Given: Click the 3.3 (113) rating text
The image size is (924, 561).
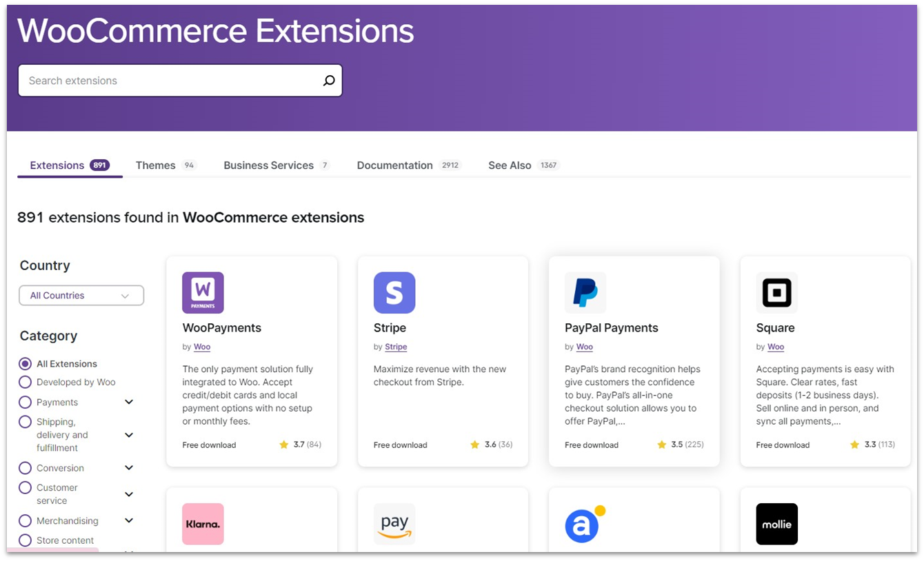Looking at the screenshot, I should pos(880,445).
